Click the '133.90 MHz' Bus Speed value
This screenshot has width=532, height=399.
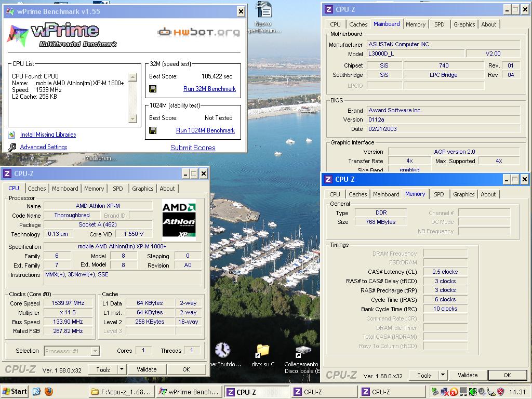point(68,322)
